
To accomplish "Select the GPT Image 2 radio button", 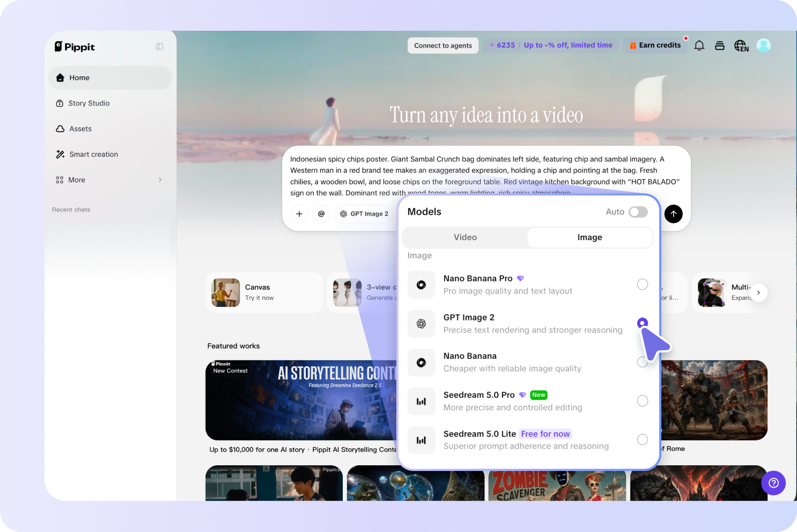I will pyautogui.click(x=642, y=323).
